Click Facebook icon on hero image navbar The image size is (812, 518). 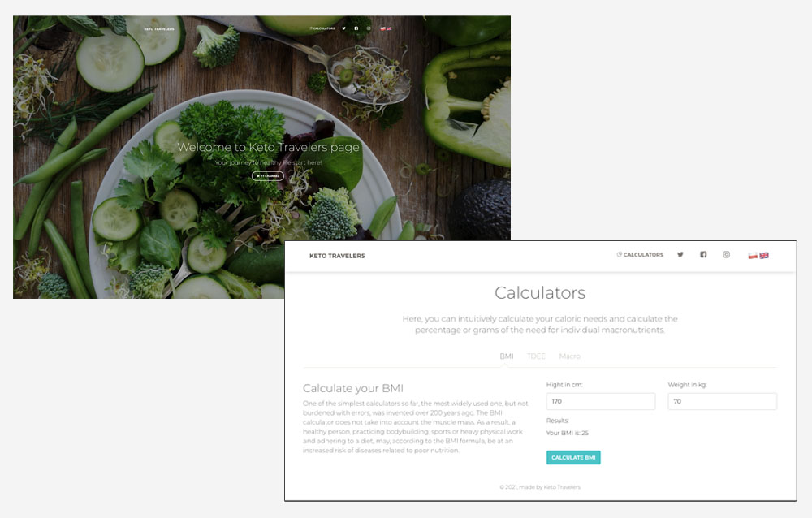356,28
